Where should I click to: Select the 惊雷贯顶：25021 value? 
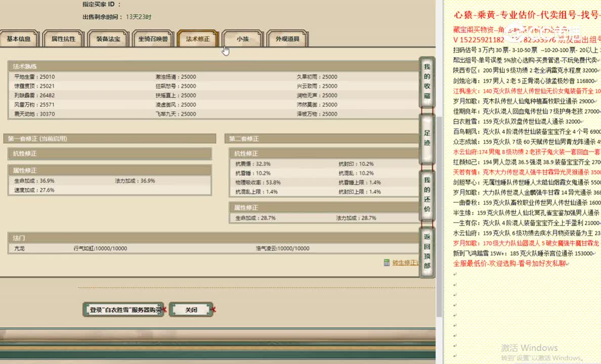(34, 86)
